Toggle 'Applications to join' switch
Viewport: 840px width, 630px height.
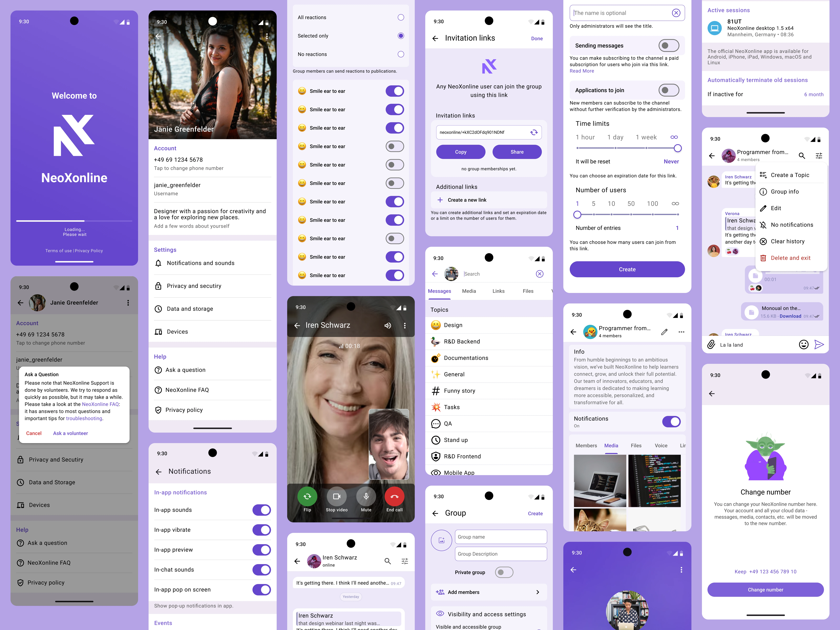[x=669, y=90]
